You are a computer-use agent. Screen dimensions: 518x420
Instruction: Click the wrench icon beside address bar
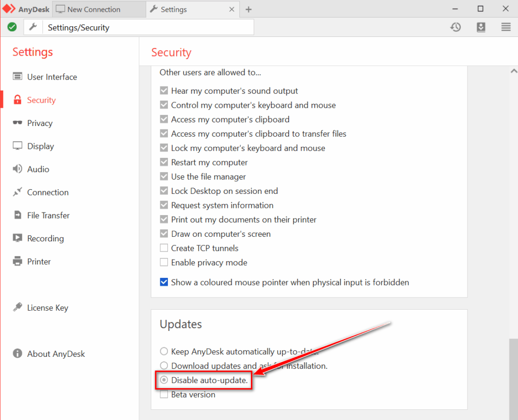pyautogui.click(x=33, y=27)
